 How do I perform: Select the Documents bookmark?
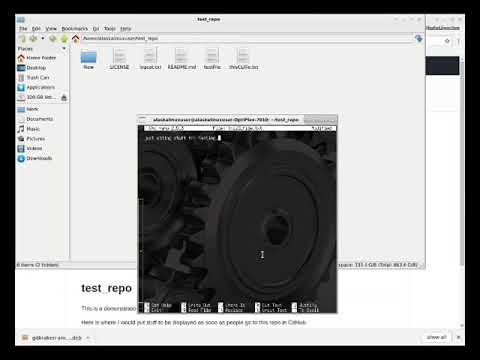click(35, 119)
